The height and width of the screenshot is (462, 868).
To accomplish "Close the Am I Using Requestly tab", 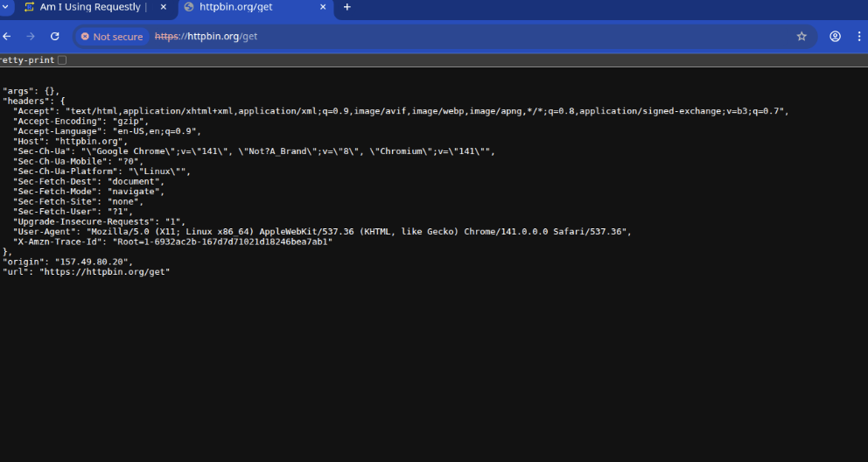I will point(164,7).
